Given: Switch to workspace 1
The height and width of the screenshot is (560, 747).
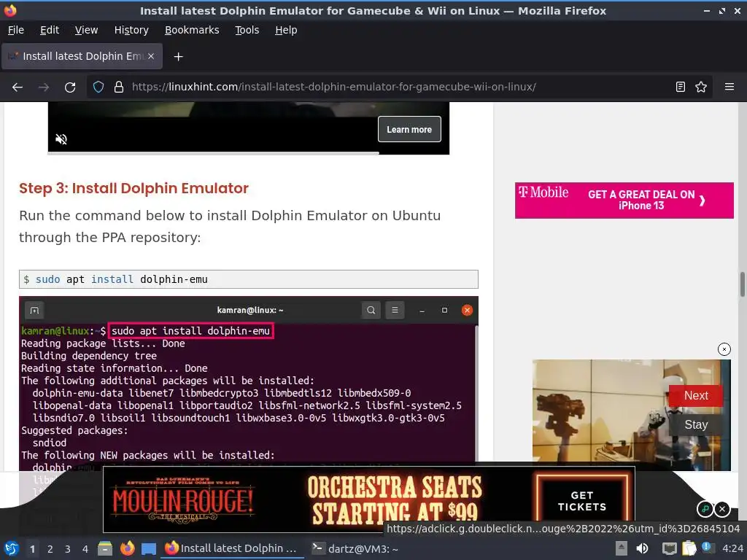Looking at the screenshot, I should [32, 549].
